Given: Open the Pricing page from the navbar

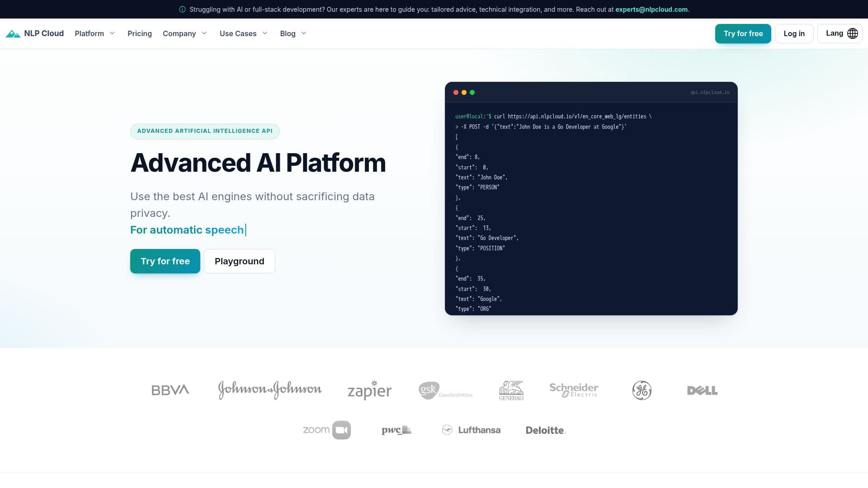Looking at the screenshot, I should pos(140,33).
